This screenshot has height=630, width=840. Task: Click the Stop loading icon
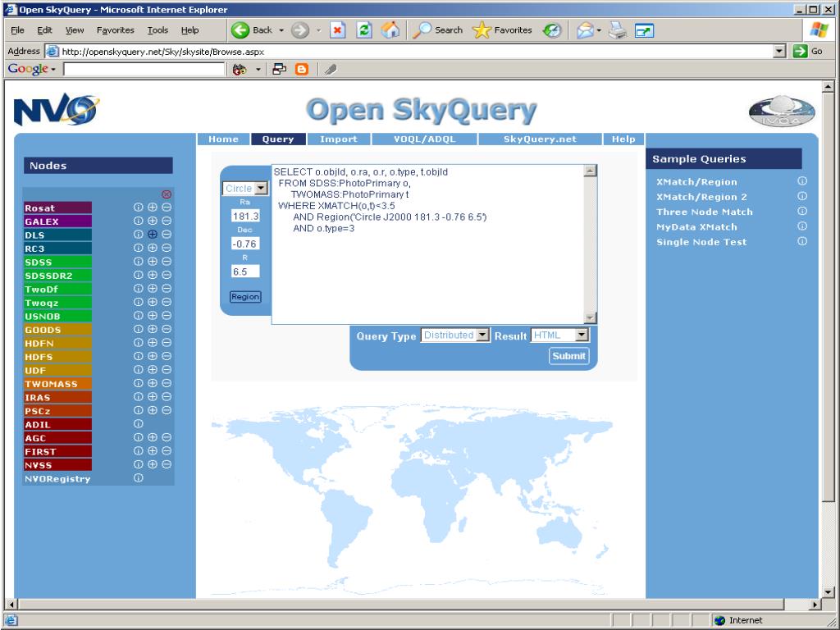coord(337,30)
